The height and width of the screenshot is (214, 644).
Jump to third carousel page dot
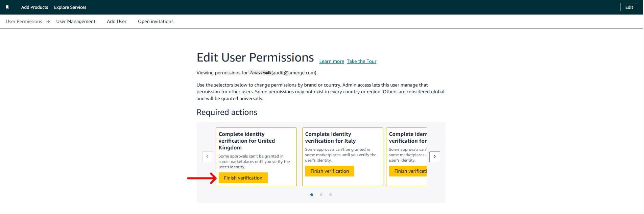pos(330,195)
